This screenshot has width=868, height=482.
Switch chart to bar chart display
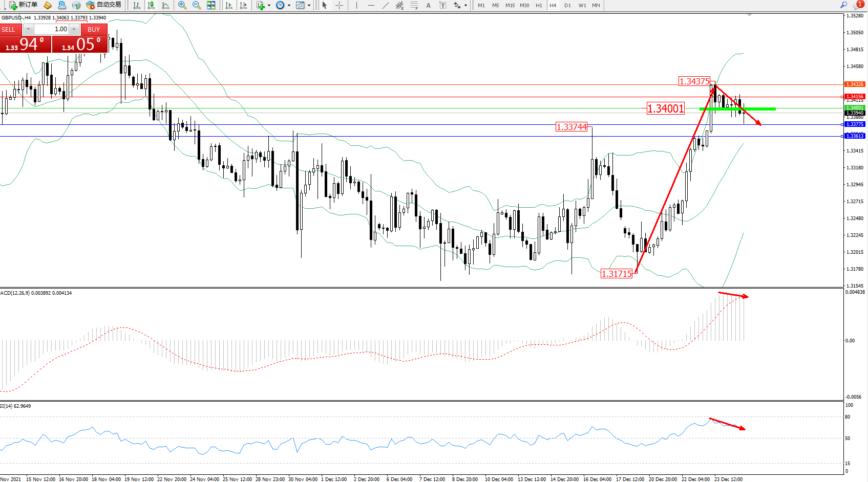click(137, 5)
